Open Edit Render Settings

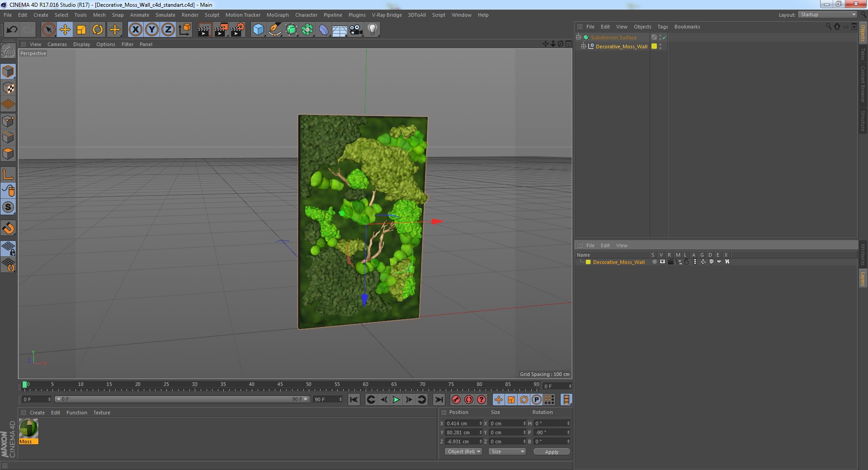click(238, 30)
